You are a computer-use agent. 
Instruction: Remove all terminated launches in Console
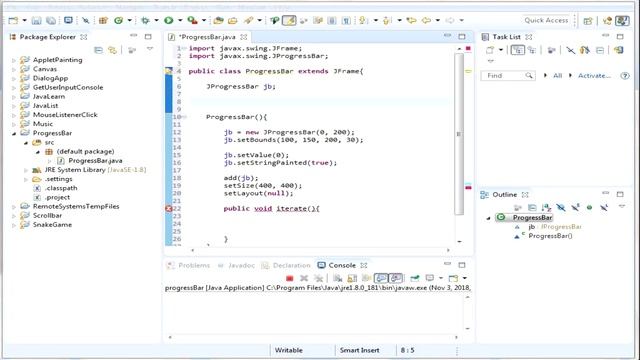[318, 278]
